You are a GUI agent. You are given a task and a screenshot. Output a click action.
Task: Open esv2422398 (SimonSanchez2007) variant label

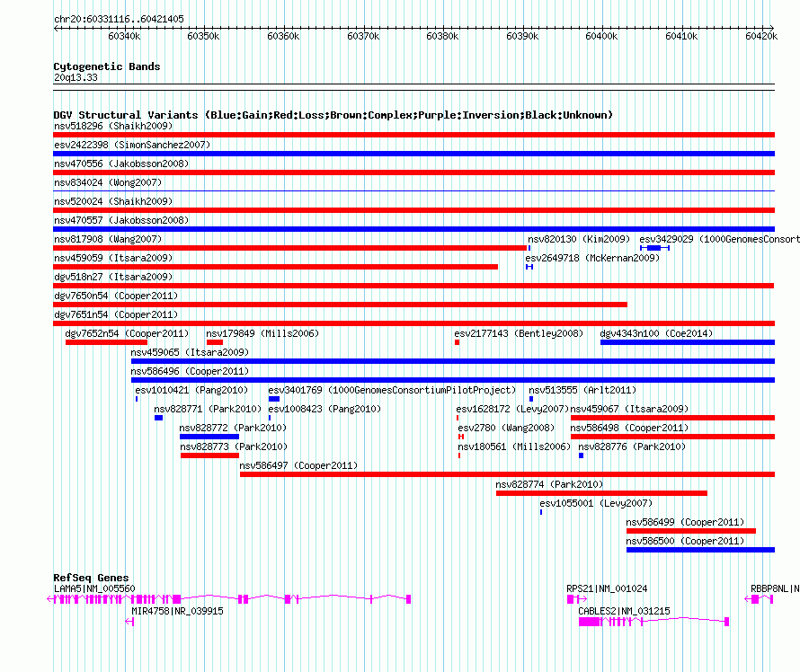132,145
